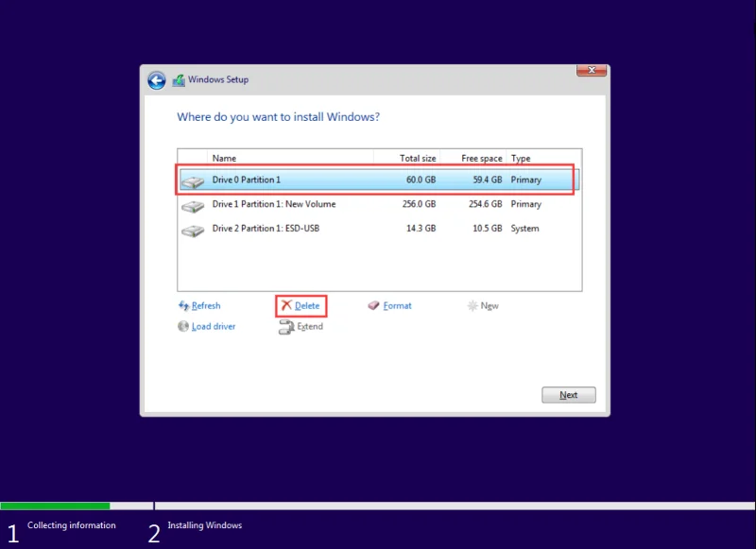Click the System type cell
Viewport: 756px width, 549px height.
coord(525,229)
